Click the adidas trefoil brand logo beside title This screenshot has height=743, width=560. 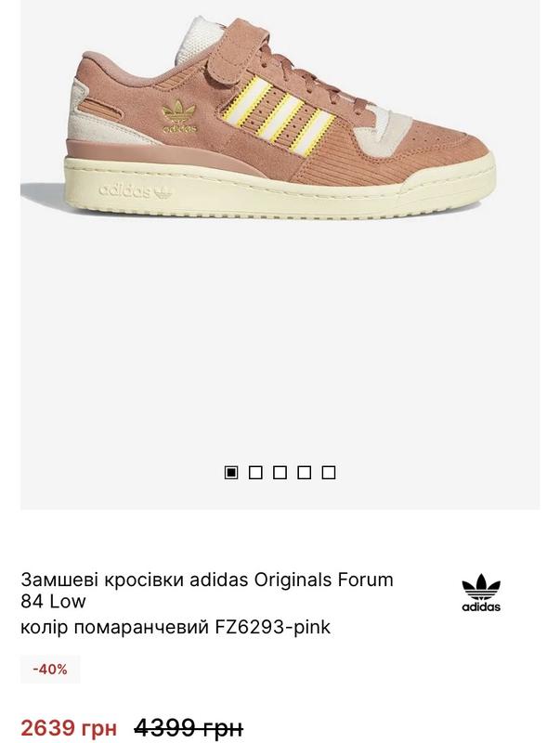point(481,593)
